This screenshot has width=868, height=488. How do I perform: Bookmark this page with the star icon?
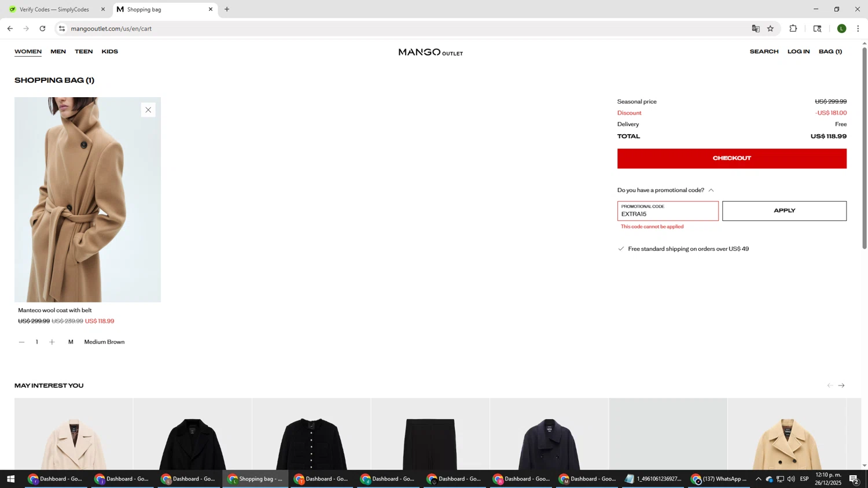tap(770, 28)
